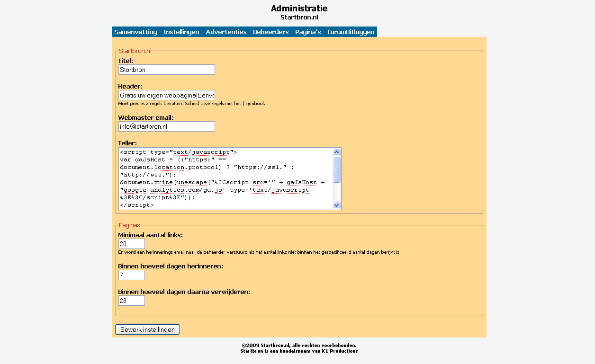The image size is (595, 364).
Task: Click the Startbron.nl subtitle under the heading
Action: pyautogui.click(x=299, y=18)
